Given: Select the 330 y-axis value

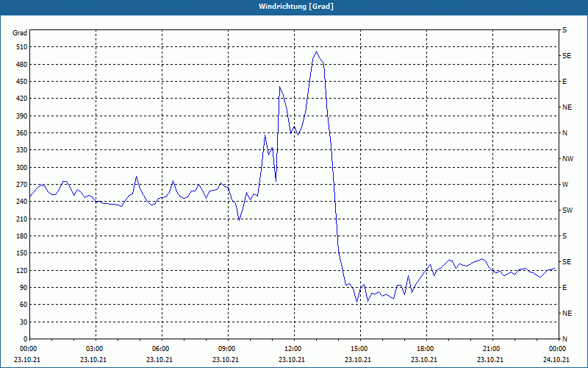Looking at the screenshot, I should (x=22, y=150).
